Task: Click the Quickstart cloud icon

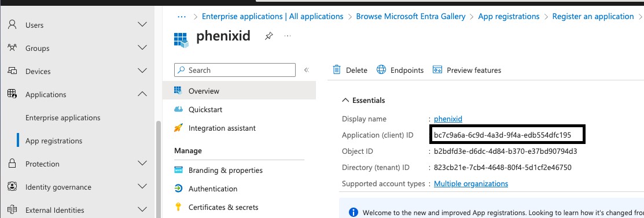Action: coord(178,109)
